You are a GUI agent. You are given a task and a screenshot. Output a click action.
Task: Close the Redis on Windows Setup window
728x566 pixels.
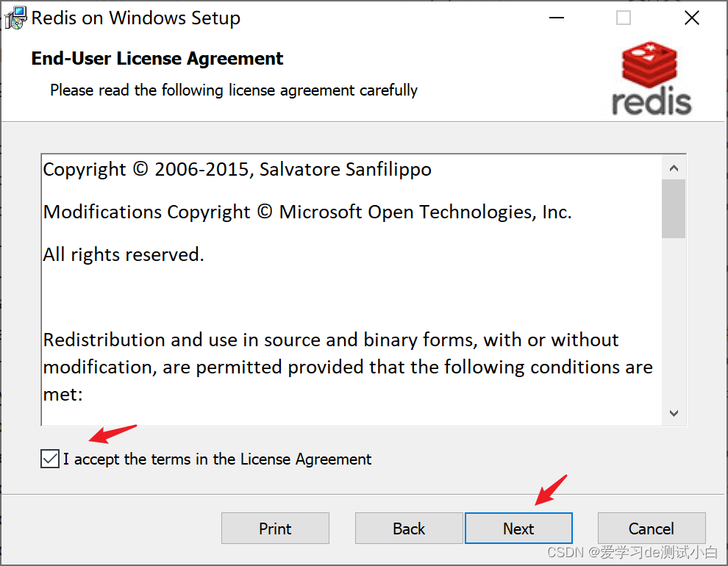click(692, 18)
